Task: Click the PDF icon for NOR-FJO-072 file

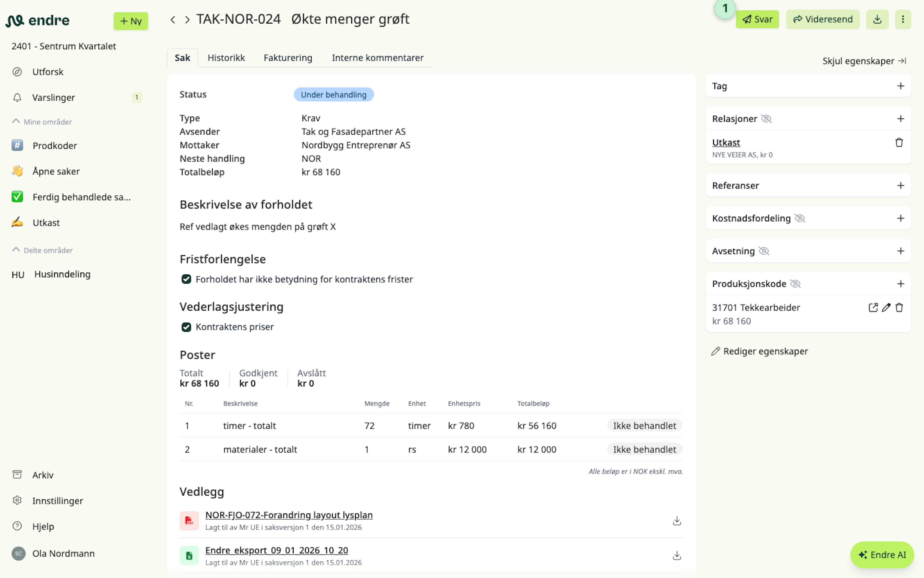Action: tap(189, 521)
